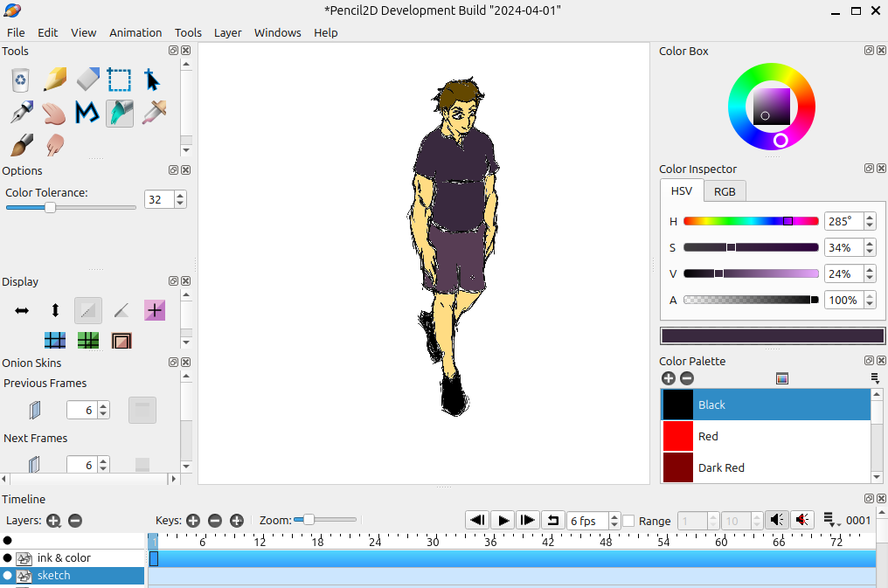Increase the fps value with stepper
888x588 pixels.
(x=614, y=516)
